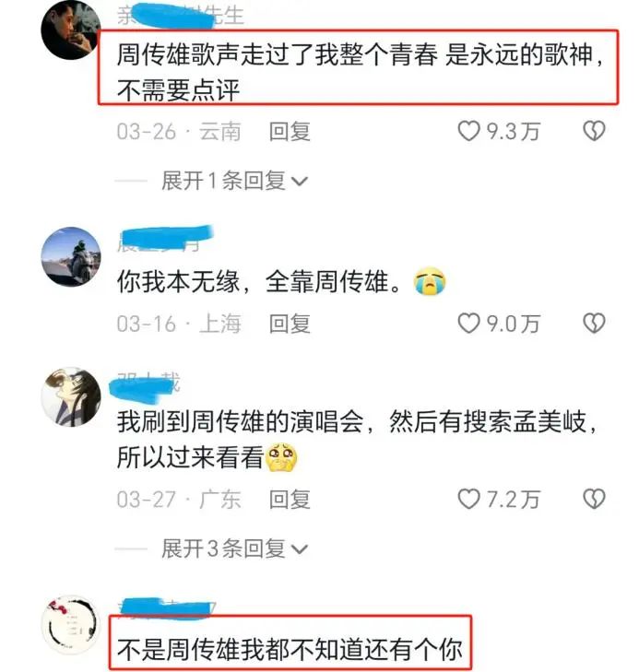
Task: Reply to the 03-26 云南 comment
Action: [290, 131]
